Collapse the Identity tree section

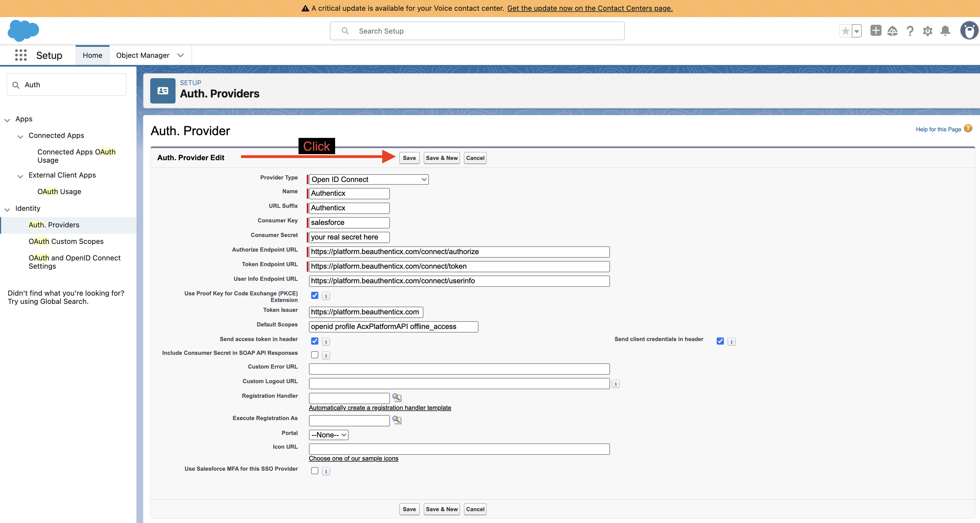coord(7,209)
